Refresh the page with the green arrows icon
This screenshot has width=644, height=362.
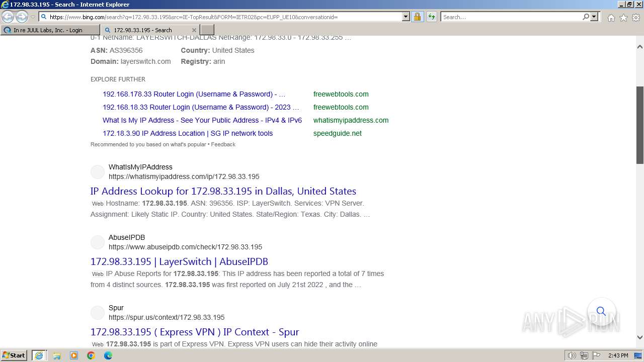[431, 17]
